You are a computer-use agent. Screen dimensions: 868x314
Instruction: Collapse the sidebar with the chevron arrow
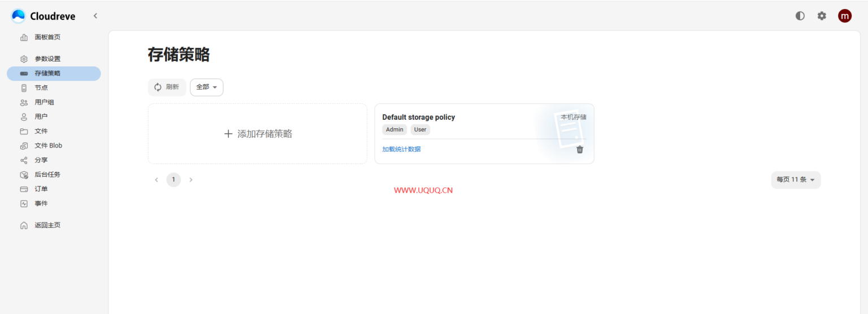95,16
